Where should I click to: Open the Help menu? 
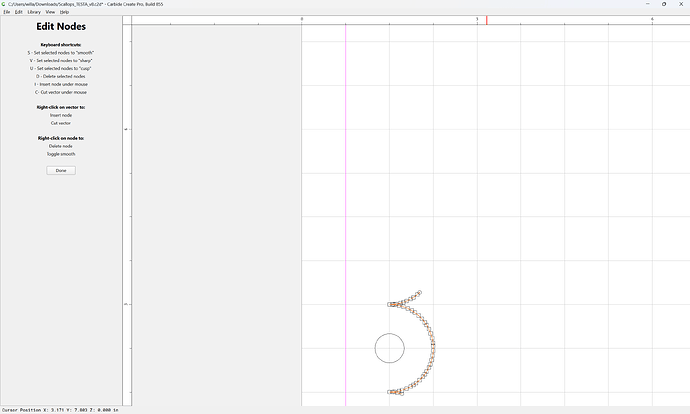pyautogui.click(x=64, y=12)
